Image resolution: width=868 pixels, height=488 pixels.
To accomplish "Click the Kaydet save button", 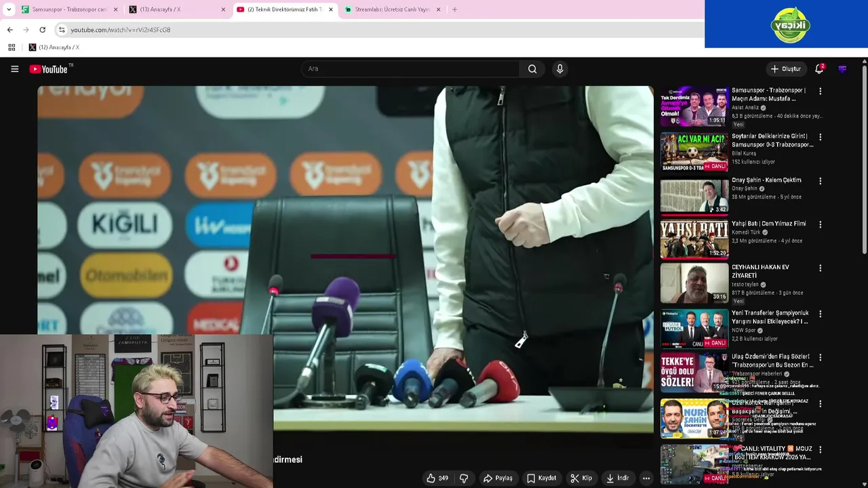I will click(542, 478).
